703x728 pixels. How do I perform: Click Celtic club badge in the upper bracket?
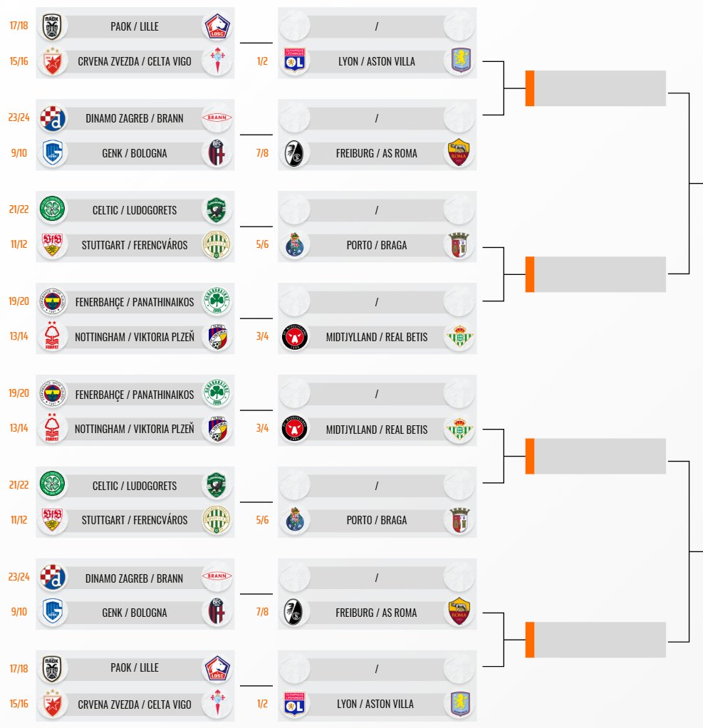(x=53, y=209)
